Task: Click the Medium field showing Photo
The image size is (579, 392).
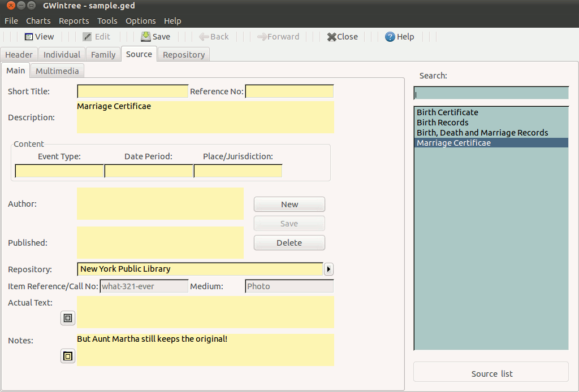Action: [x=289, y=286]
